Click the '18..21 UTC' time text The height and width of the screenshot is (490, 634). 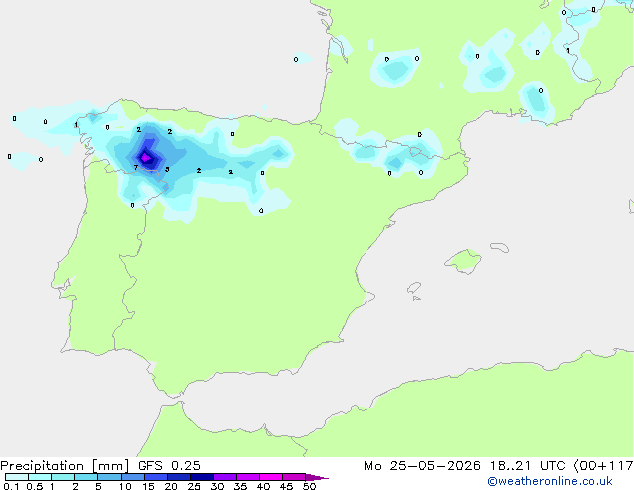(x=530, y=466)
